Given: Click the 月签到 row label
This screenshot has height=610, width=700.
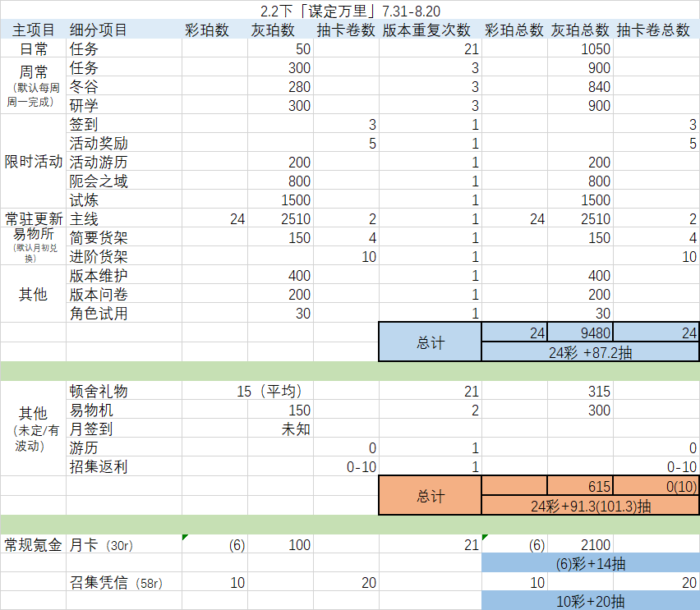Looking at the screenshot, I should tap(124, 429).
